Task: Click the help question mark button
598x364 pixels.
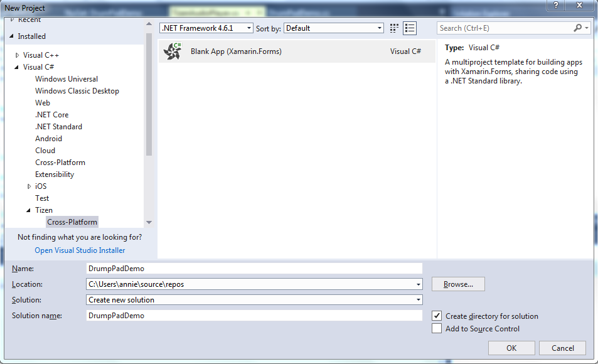Action: 556,6
